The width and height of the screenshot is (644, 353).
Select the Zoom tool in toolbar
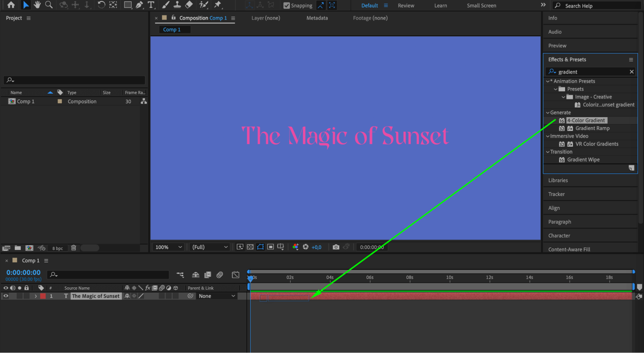[49, 5]
